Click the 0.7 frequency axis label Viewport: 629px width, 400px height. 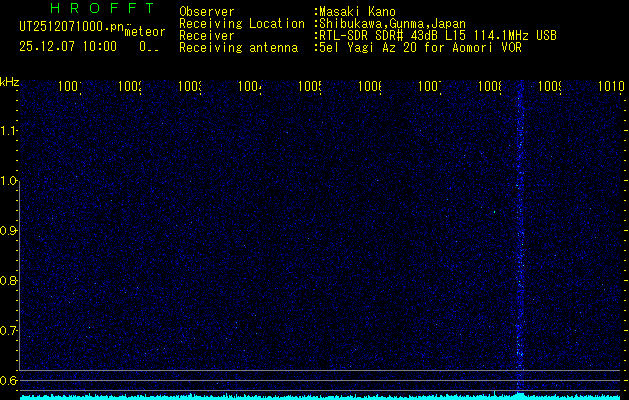[9, 330]
